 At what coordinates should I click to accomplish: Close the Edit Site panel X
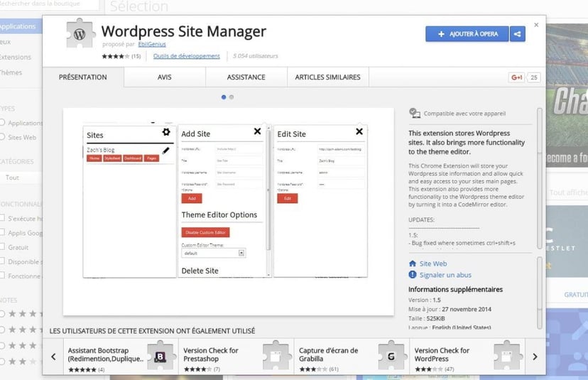click(359, 131)
